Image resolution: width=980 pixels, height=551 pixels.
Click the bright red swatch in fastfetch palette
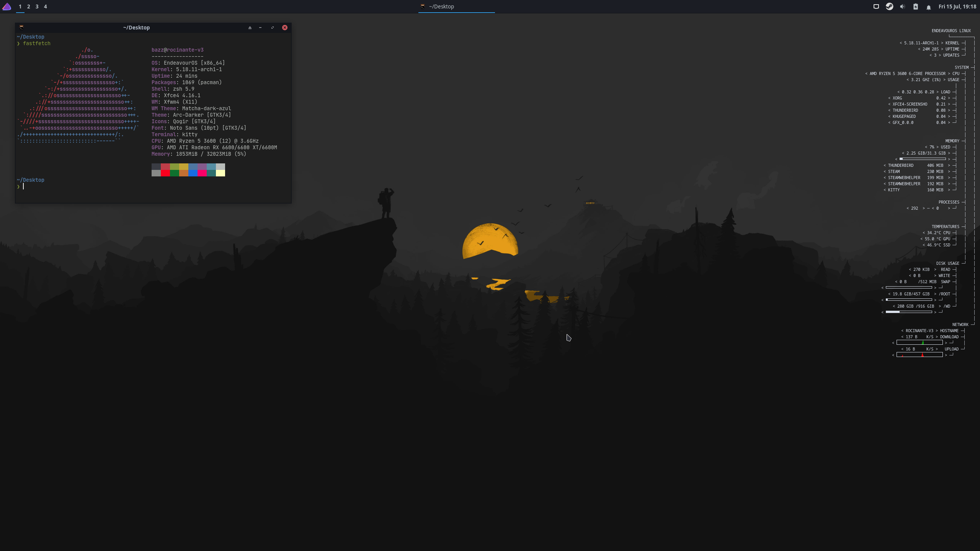pyautogui.click(x=165, y=173)
